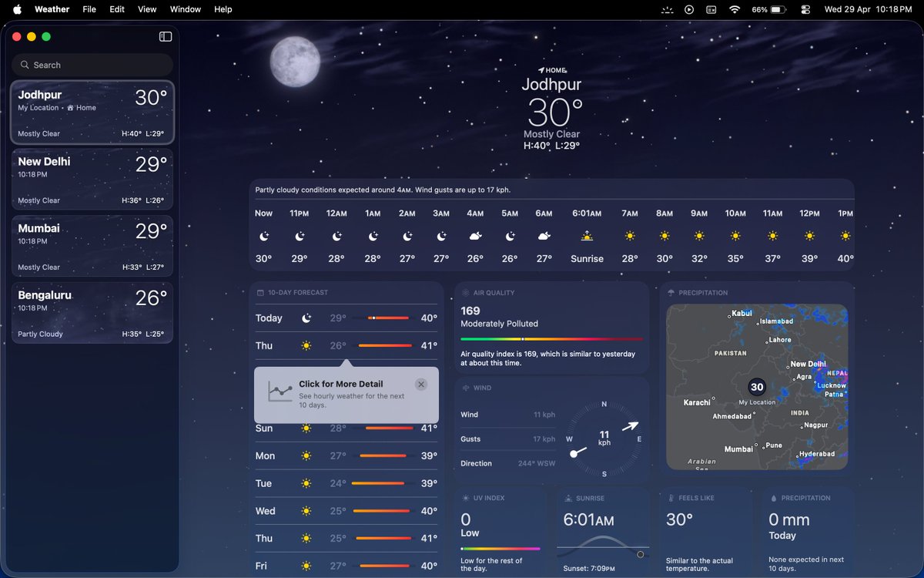This screenshot has height=578, width=924.
Task: Click the My Location 30 map pin
Action: [x=757, y=387]
